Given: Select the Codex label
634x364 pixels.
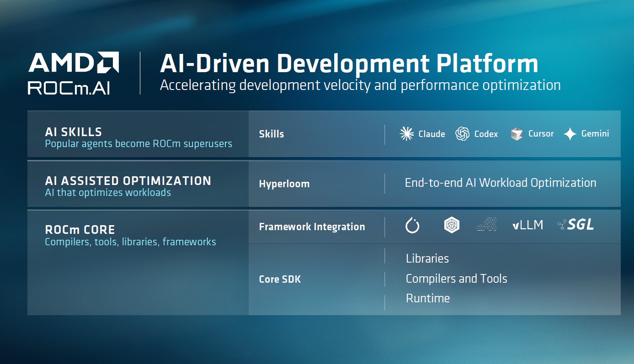Looking at the screenshot, I should pyautogui.click(x=486, y=134).
